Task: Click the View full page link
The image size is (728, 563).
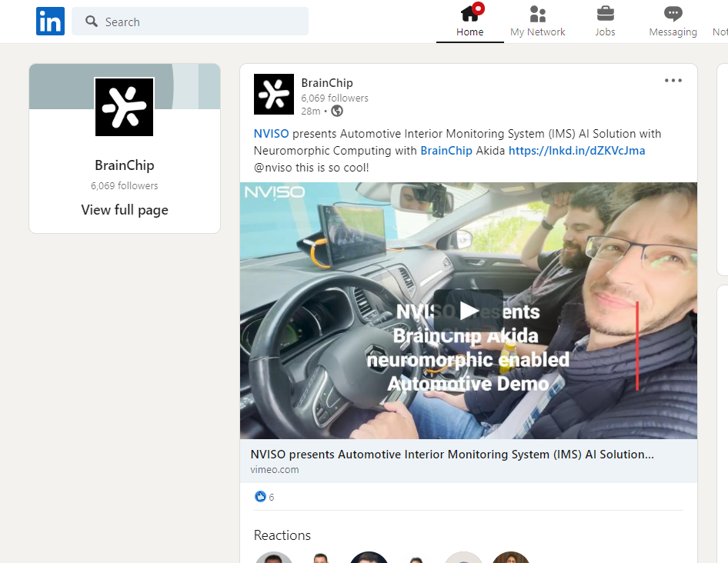Action: pyautogui.click(x=125, y=210)
